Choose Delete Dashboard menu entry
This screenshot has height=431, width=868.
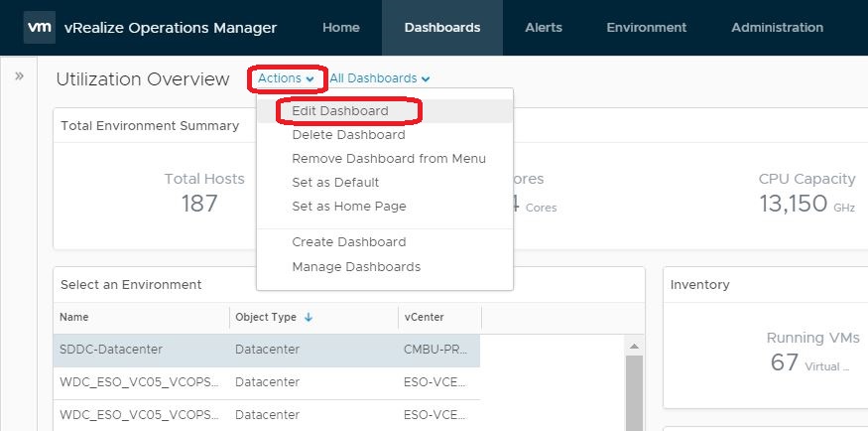tap(348, 135)
